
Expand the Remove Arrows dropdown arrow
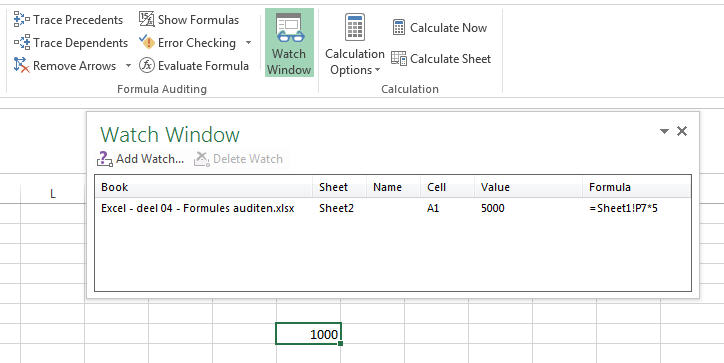[128, 66]
